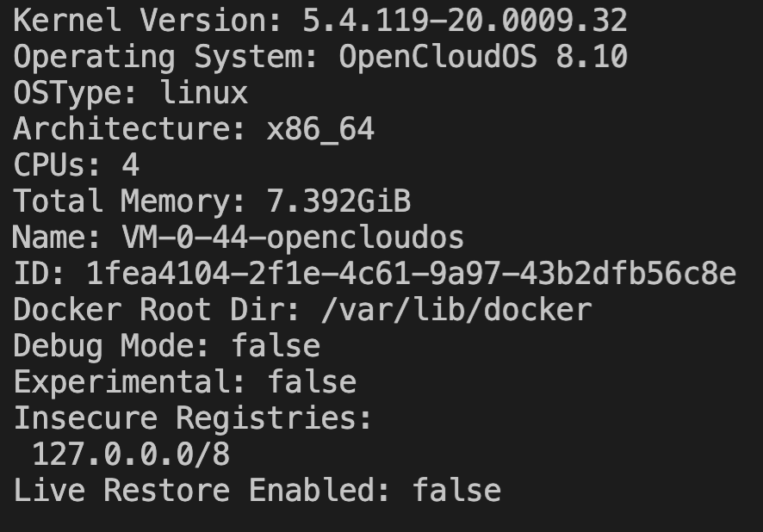The image size is (763, 532).
Task: Click the registry address '127.0.0.0/8'
Action: click(131, 455)
